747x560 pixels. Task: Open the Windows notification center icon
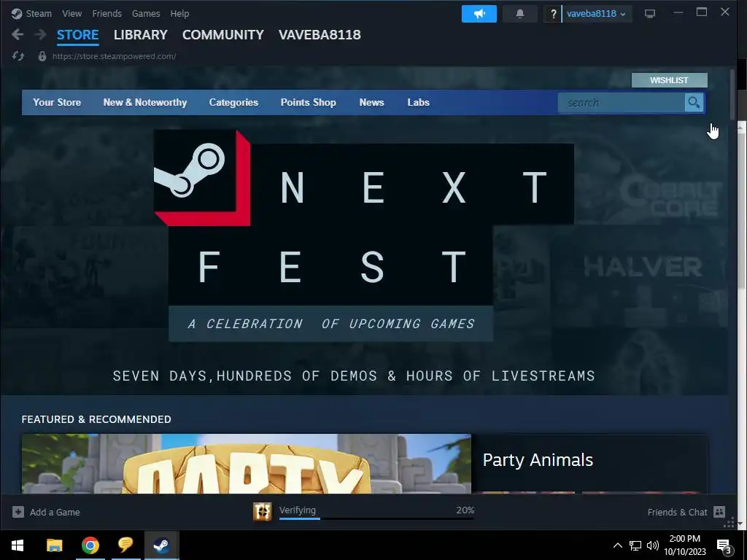pos(724,546)
